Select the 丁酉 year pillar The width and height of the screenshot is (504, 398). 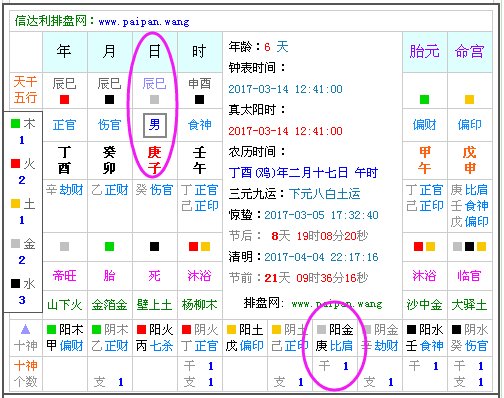[64, 160]
